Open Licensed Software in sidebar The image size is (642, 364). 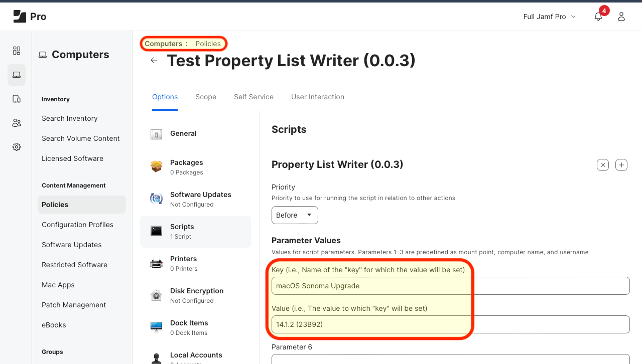pyautogui.click(x=72, y=158)
